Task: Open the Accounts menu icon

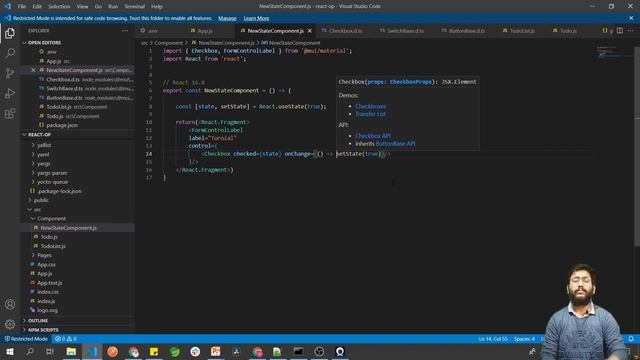Action: coord(10,304)
